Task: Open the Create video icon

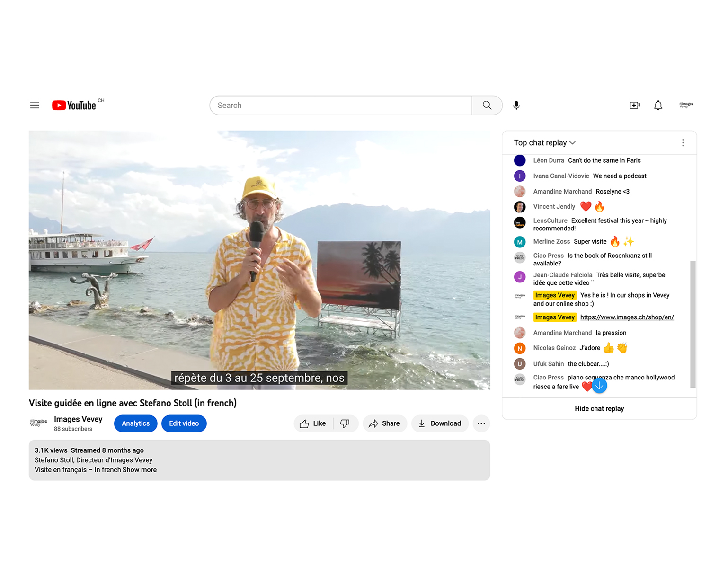Action: click(x=634, y=105)
